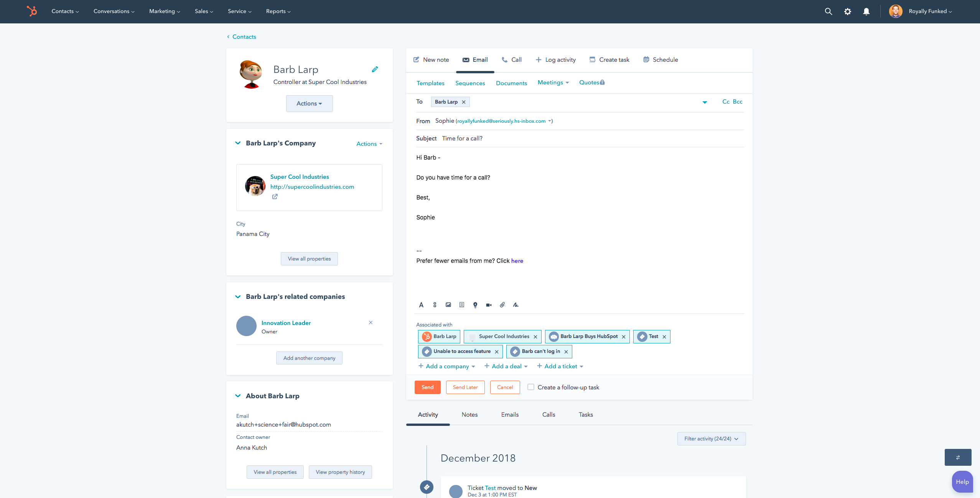The width and height of the screenshot is (980, 498).
Task: Click the insert link icon
Action: click(435, 305)
